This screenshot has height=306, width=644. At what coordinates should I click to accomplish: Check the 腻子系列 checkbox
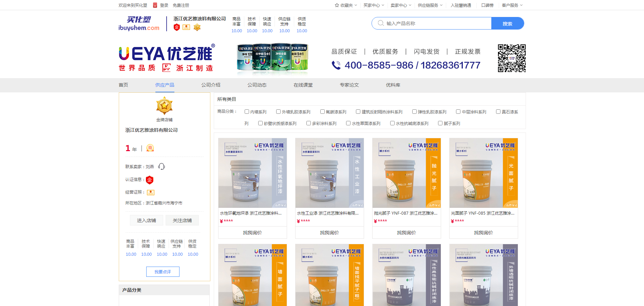pos(440,123)
